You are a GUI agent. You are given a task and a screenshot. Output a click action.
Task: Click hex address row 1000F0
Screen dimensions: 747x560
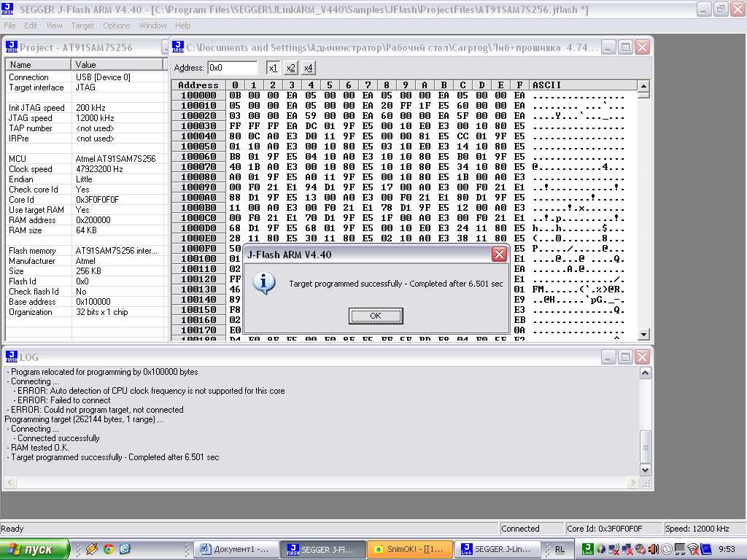pos(198,249)
